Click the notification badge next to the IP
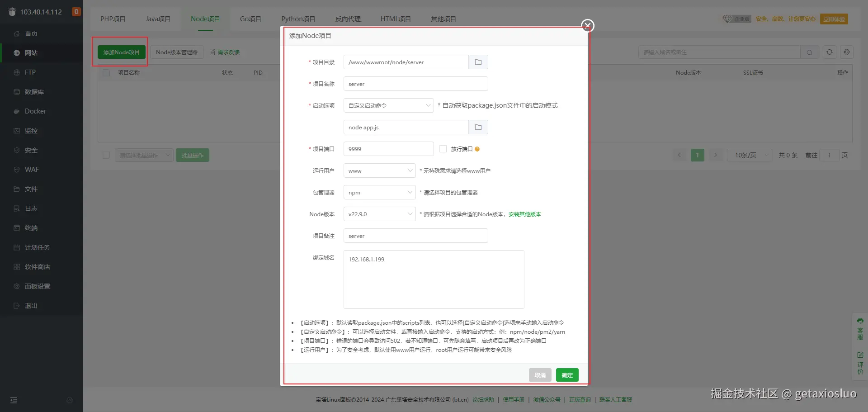Screen dimensions: 868x412 point(76,12)
